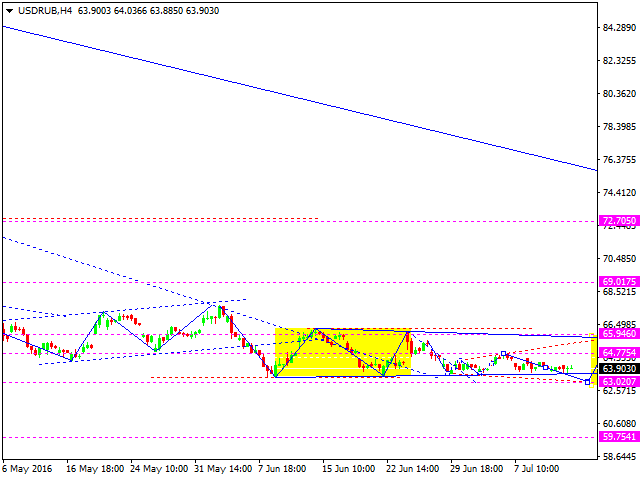Image resolution: width=640 pixels, height=480 pixels.
Task: Select the large yellow rectangle on the chart
Action: pos(343,352)
